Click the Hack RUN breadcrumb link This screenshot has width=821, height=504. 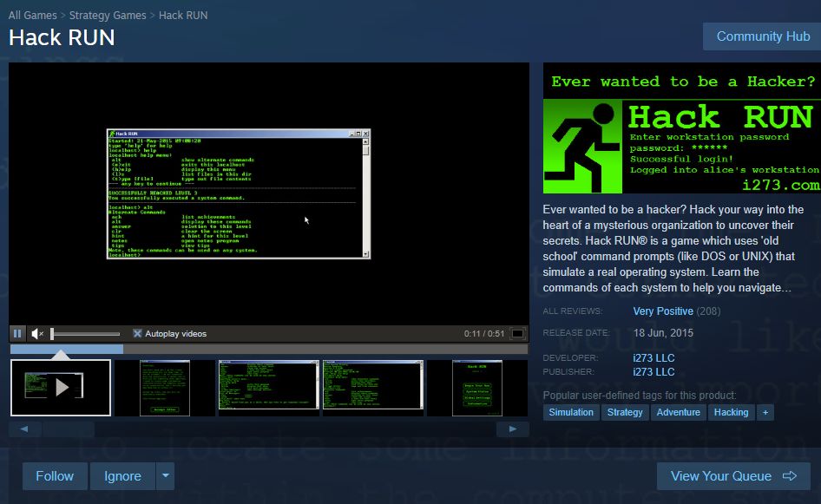[x=183, y=15]
